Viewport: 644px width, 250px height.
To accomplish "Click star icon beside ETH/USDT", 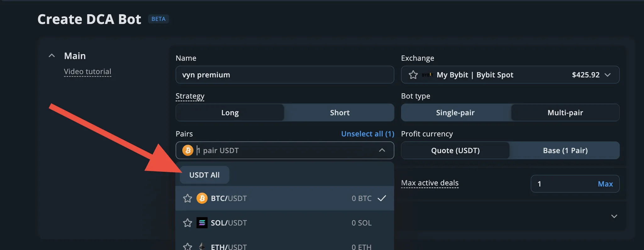I will pyautogui.click(x=187, y=247).
